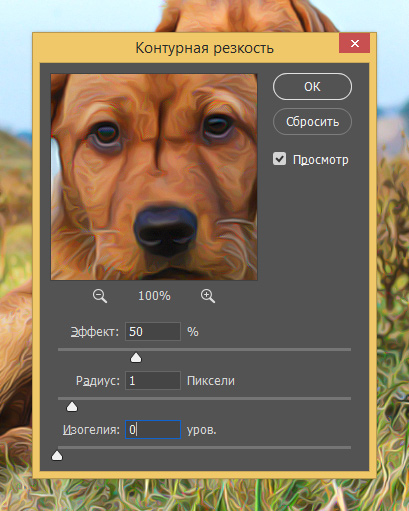Click into the Изогелия levels input field

click(153, 430)
